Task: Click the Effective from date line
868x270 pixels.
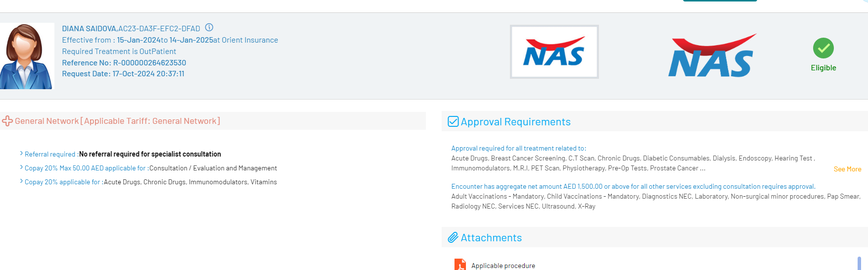Action: pyautogui.click(x=170, y=40)
